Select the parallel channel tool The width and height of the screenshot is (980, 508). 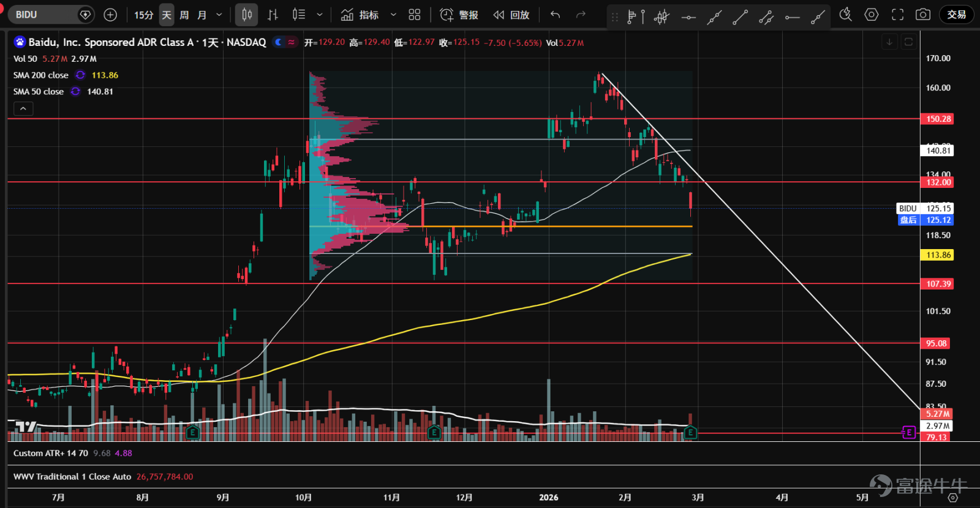tap(766, 17)
